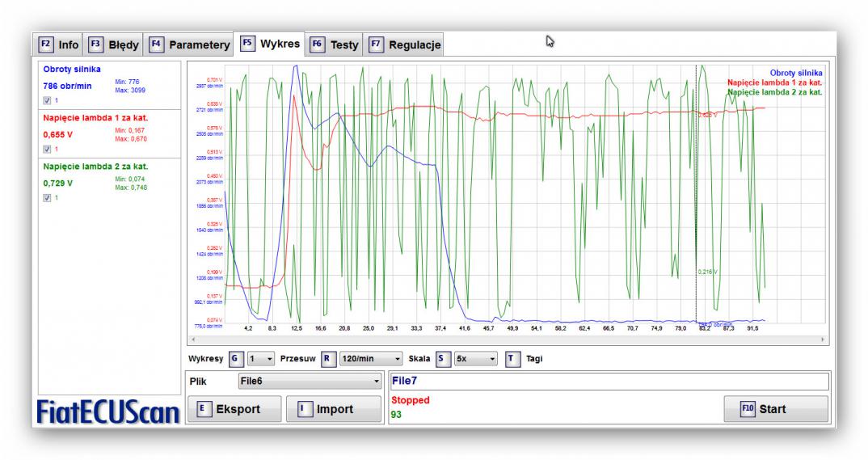The image size is (868, 460).
Task: Click the S key icon beside Skala
Action: [442, 359]
